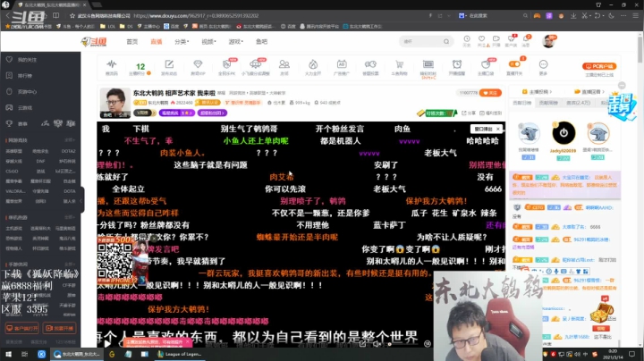Viewport: 644px width, 361px height.
Task: Click the Douyu logo in page header
Action: click(94, 41)
